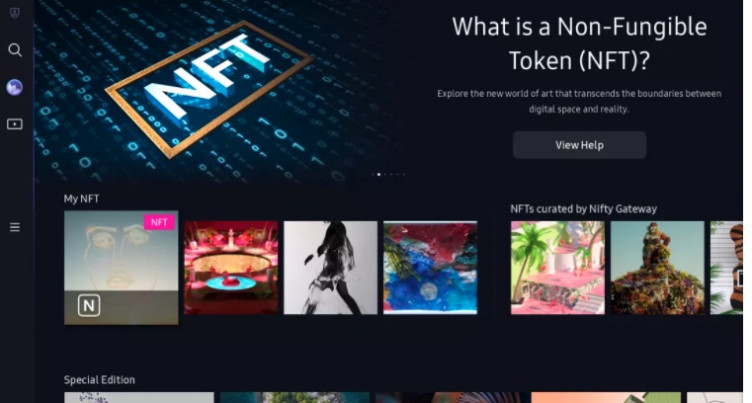Open the second Special Edition aerial thumbnail
Screen dimensions: 752x403
[x=295, y=398]
